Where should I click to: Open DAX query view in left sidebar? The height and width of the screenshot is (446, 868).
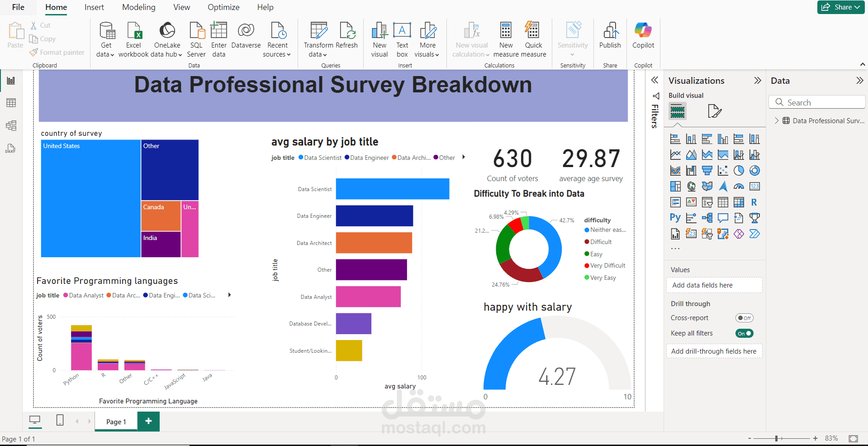(11, 149)
